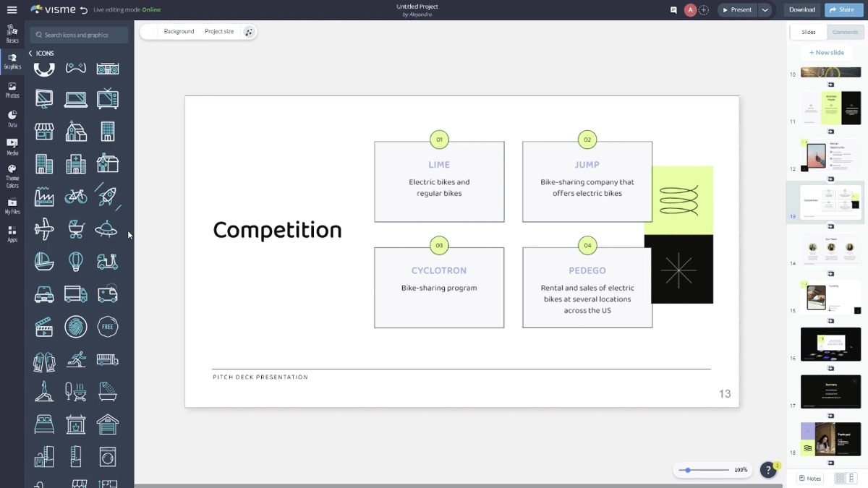Open the hamburger menu at top left
This screenshot has height=488, width=868.
tap(12, 10)
